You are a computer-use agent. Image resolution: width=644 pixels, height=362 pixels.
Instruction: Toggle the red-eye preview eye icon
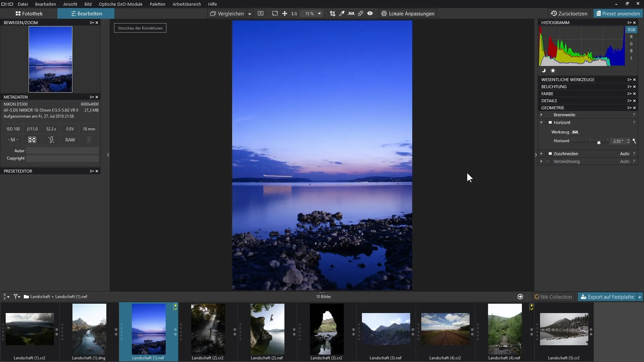coord(370,13)
